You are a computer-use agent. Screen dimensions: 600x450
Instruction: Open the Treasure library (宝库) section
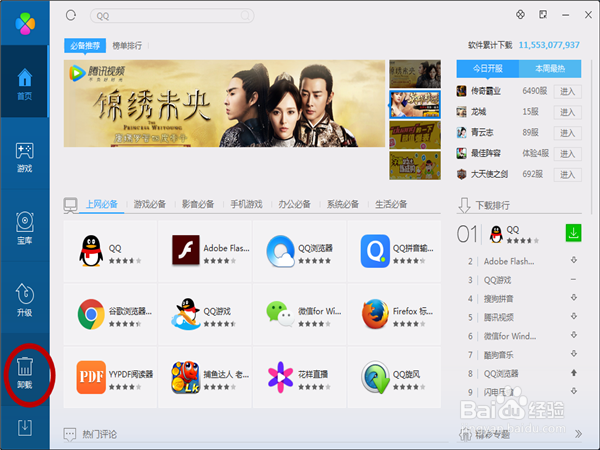coord(24,228)
